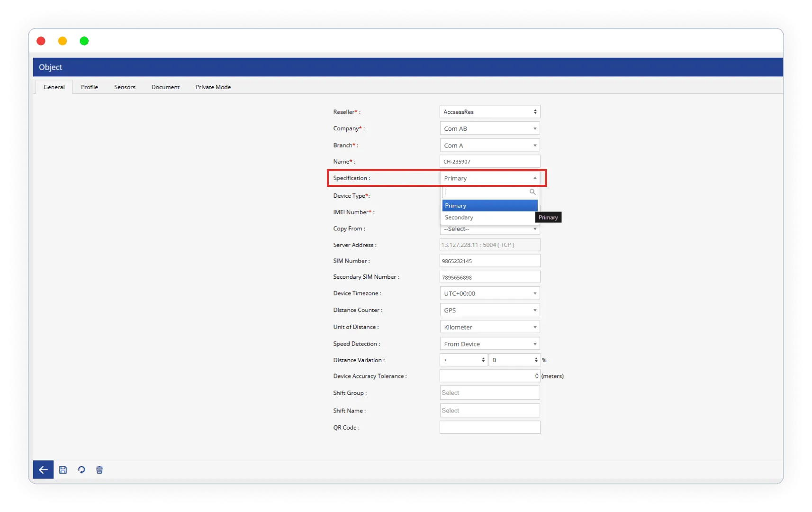812x512 pixels.
Task: Click the save floppy disk icon
Action: coord(63,470)
